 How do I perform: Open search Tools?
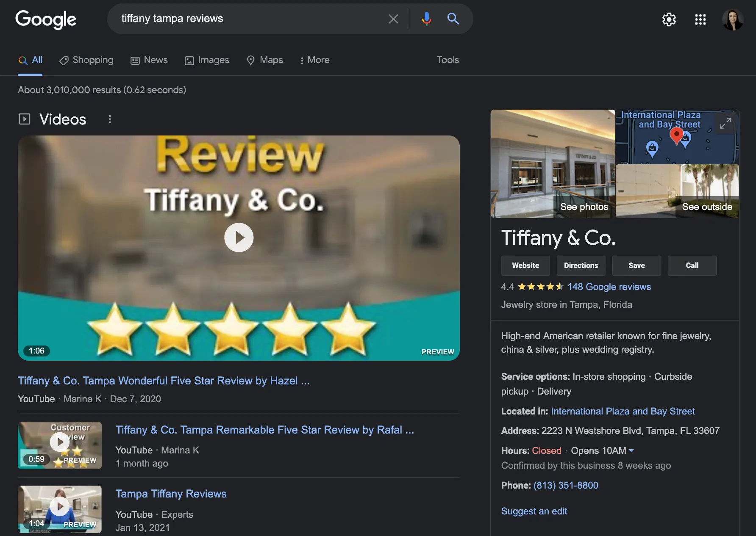[x=448, y=60]
